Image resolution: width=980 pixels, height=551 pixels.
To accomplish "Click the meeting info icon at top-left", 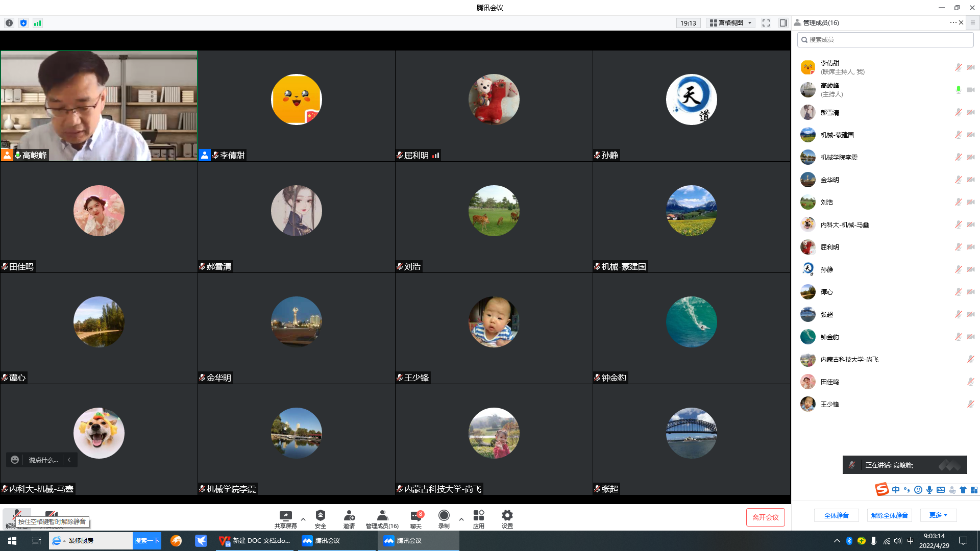I will [x=9, y=23].
